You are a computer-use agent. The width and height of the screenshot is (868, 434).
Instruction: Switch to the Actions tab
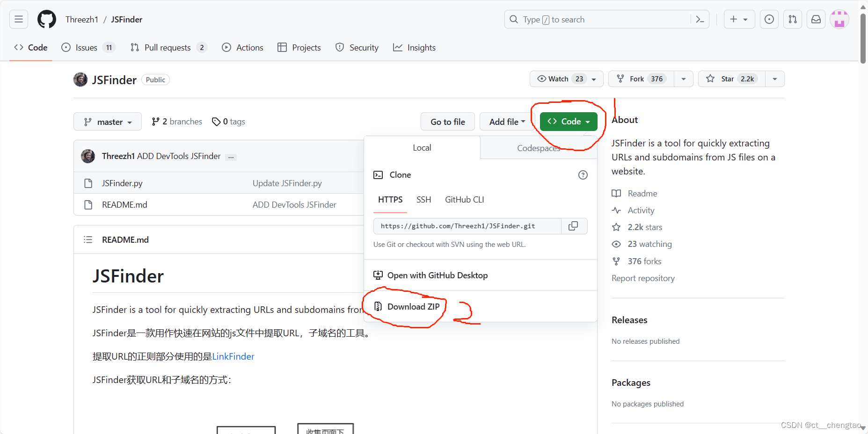pos(242,47)
